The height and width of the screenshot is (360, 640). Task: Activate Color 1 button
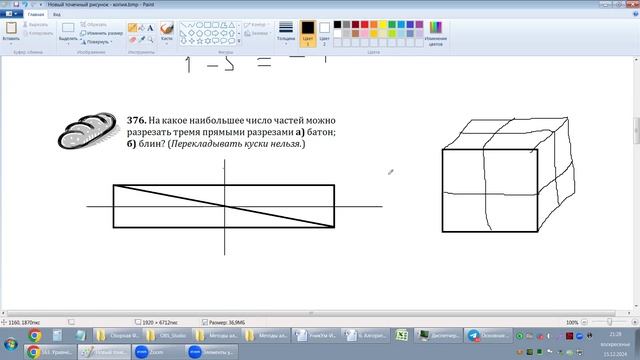(308, 33)
